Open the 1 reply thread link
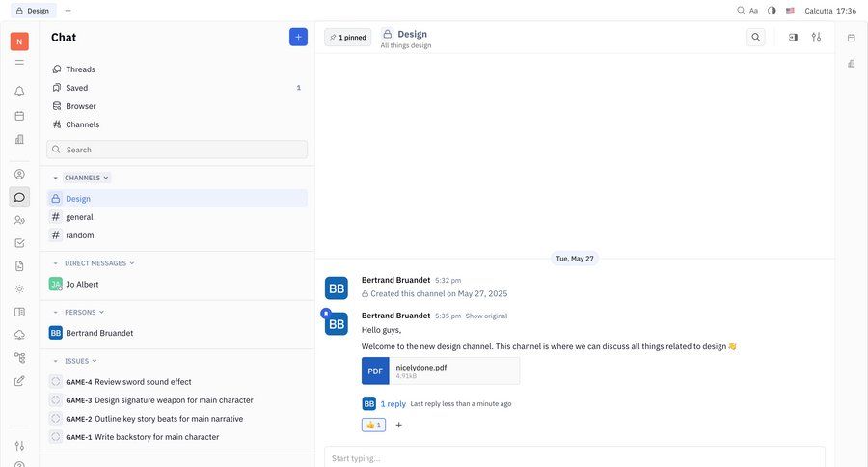Screen dimensions: 868x467 click(393, 403)
